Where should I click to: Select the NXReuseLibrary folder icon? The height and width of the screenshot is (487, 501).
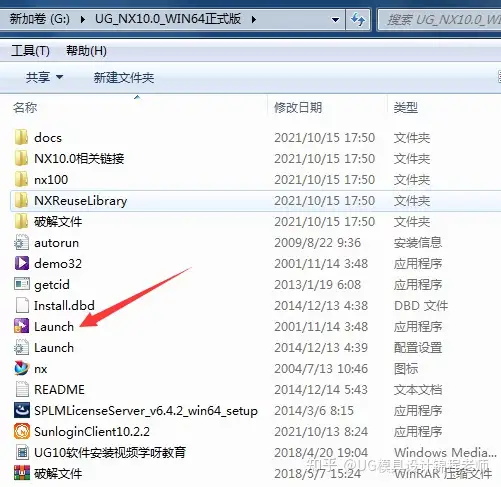point(21,200)
